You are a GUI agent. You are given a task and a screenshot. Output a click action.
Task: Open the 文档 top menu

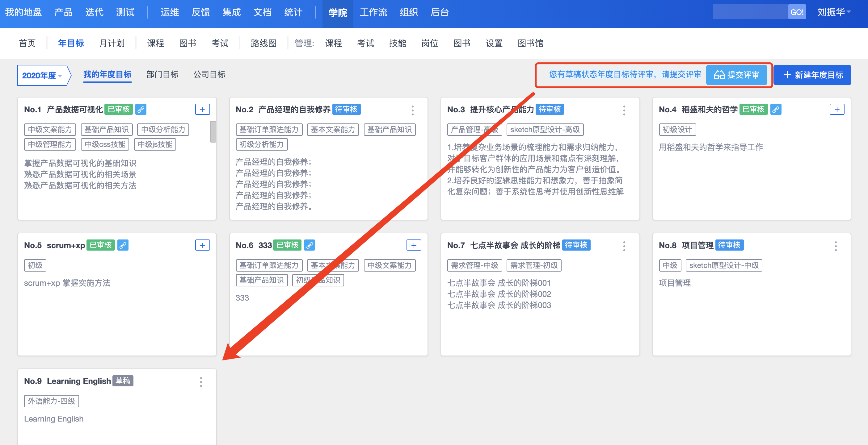point(263,12)
